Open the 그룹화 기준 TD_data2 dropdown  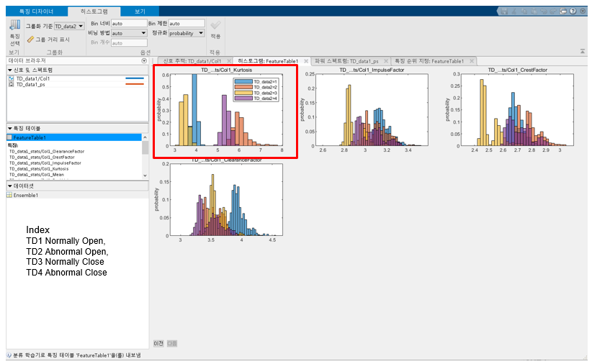[x=69, y=26]
